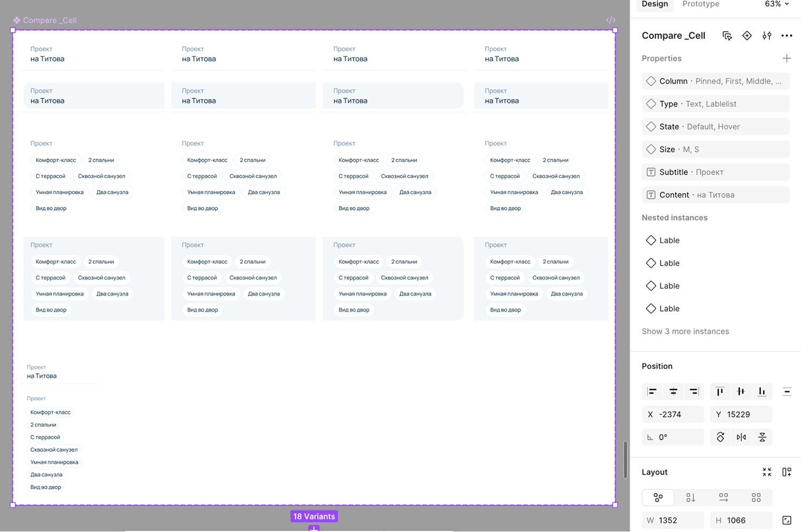Align the selection to the right
This screenshot has height=532, width=801.
[x=694, y=391]
